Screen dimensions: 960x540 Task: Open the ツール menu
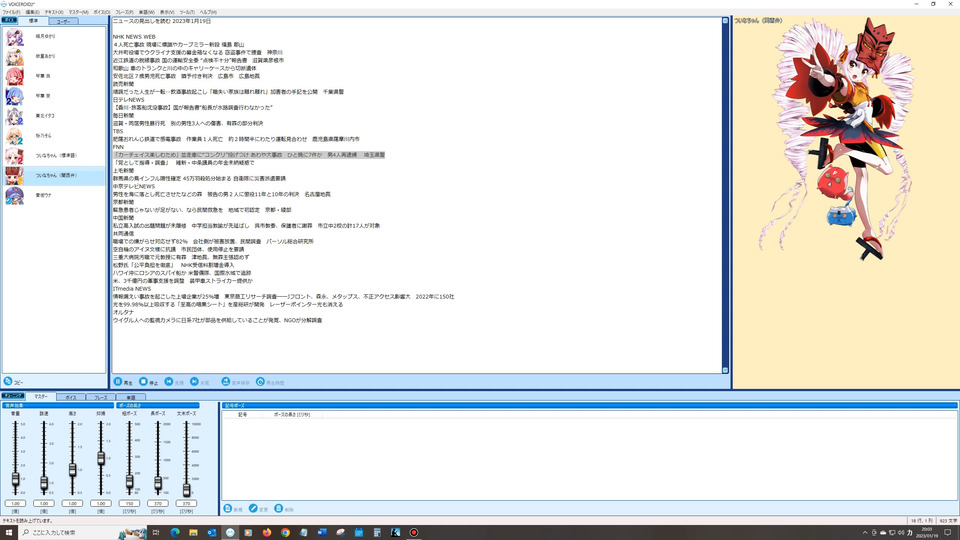point(187,12)
